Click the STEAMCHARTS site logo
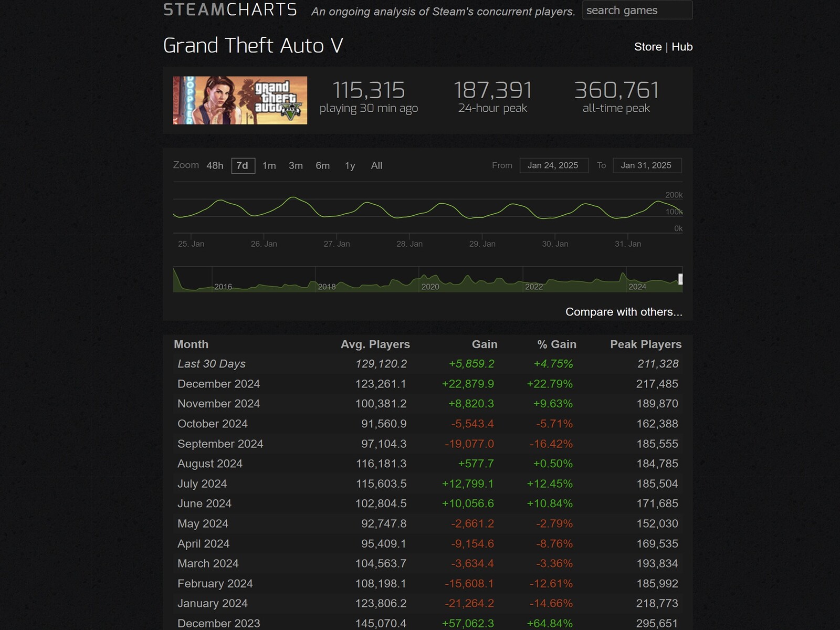 [x=230, y=10]
